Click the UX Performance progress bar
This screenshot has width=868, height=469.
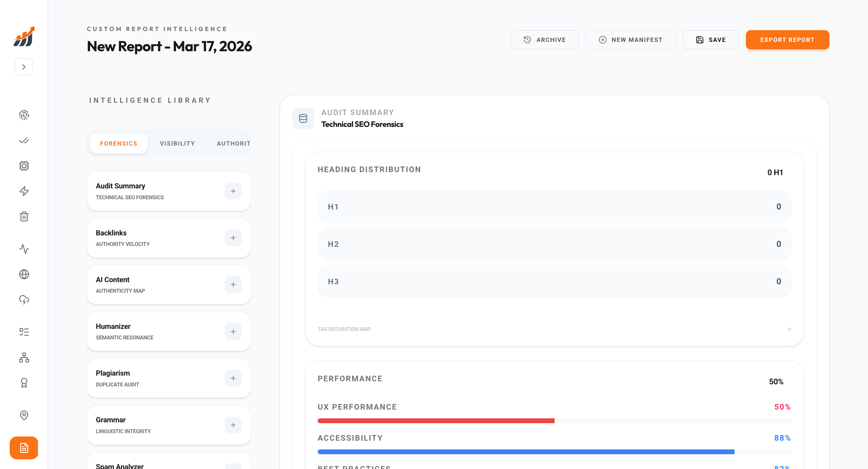point(554,421)
